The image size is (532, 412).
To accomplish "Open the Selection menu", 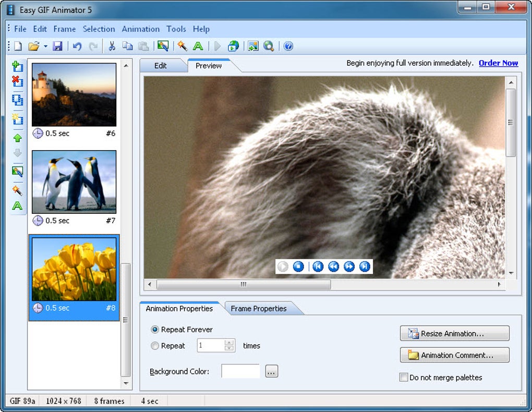I will (99, 29).
